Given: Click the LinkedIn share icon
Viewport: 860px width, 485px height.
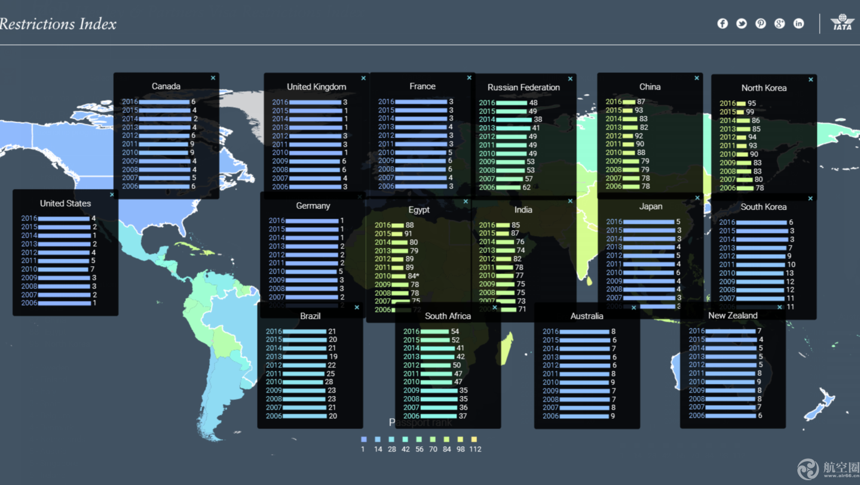Looking at the screenshot, I should [x=798, y=23].
